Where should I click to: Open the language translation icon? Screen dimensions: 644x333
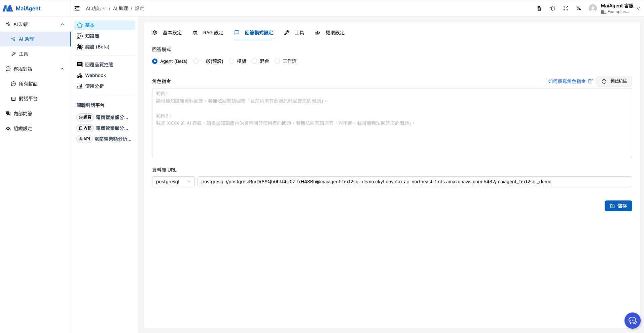[579, 8]
